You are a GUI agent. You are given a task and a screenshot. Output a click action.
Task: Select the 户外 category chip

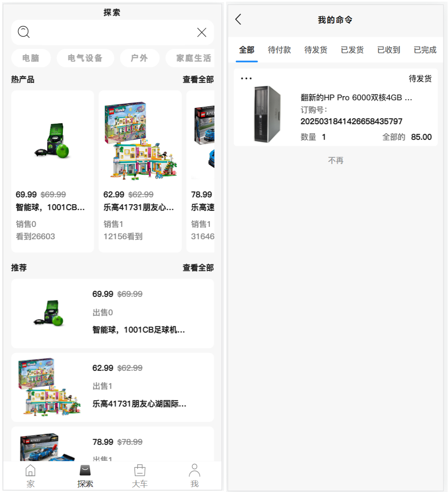(x=140, y=58)
